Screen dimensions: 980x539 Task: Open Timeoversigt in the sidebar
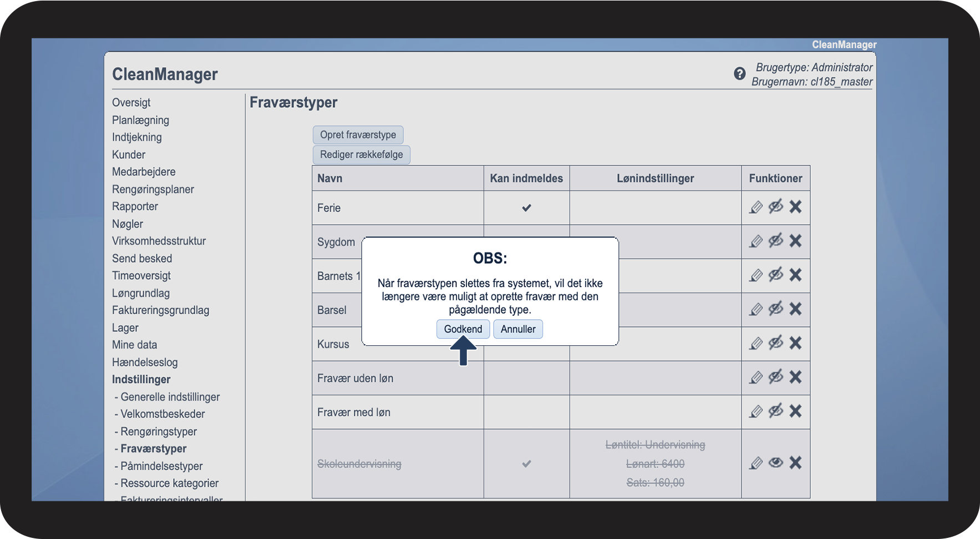[x=141, y=276]
